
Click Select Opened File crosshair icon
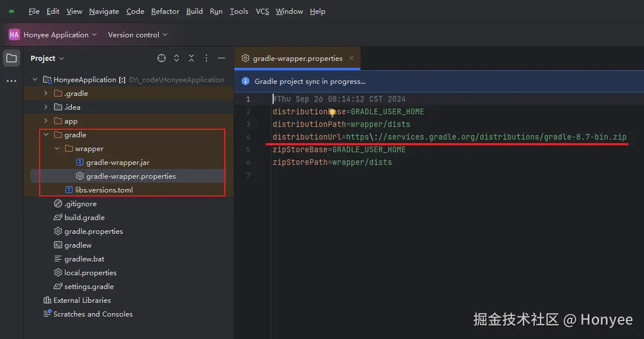162,58
